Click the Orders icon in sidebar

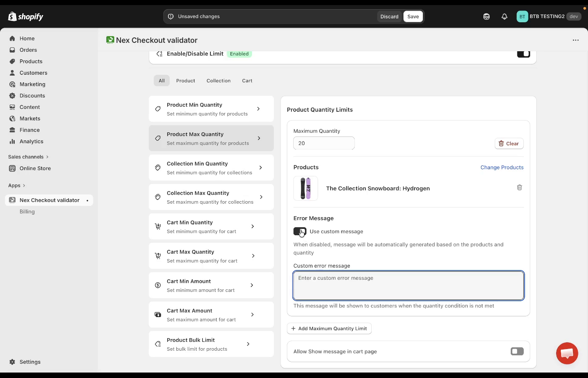12,50
